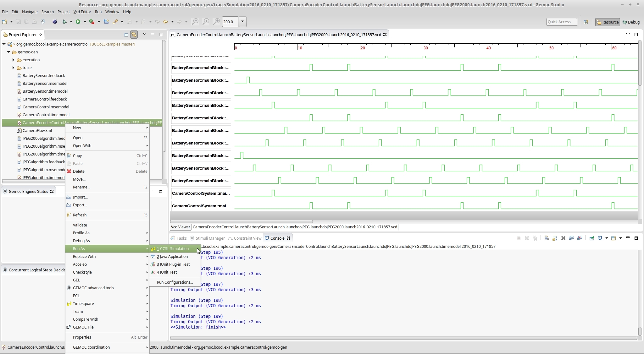Click Collapse All in Project Explorer

126,35
